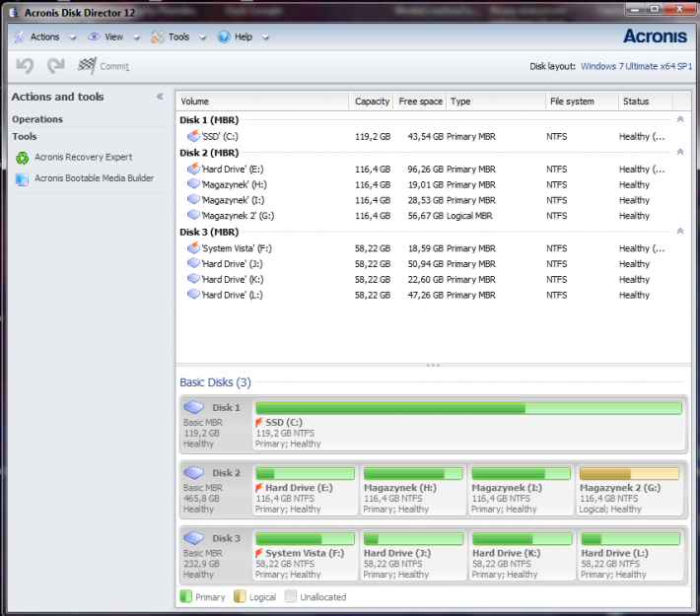Click the 'Magazynek' (H:) volume icon
The image size is (700, 616).
(193, 184)
